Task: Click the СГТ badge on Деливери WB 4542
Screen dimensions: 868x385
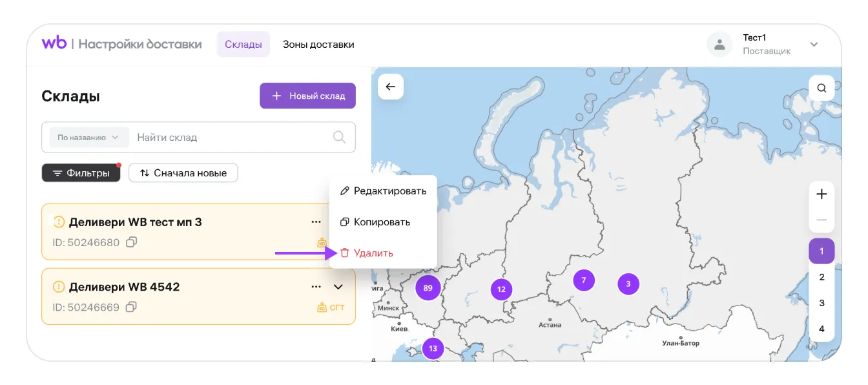Action: (x=331, y=307)
